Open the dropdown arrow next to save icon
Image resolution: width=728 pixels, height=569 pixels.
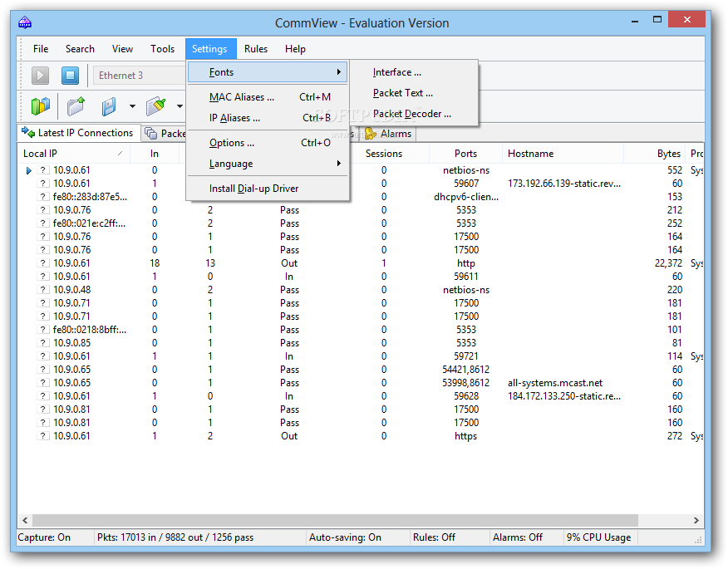tap(132, 106)
